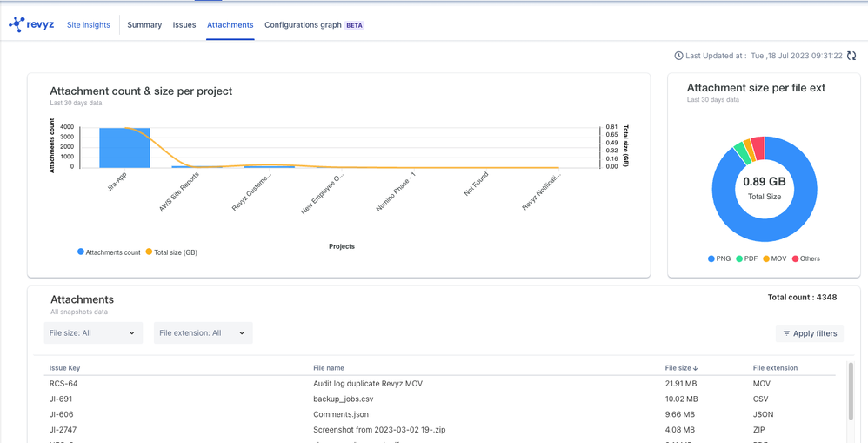The image size is (868, 443).
Task: Sort by File size column header
Action: (x=681, y=368)
